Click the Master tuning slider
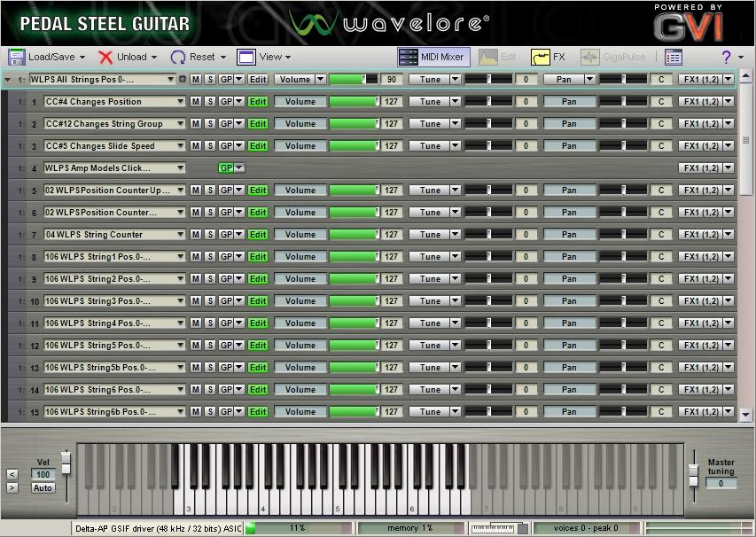This screenshot has height=537, width=756. (x=693, y=479)
